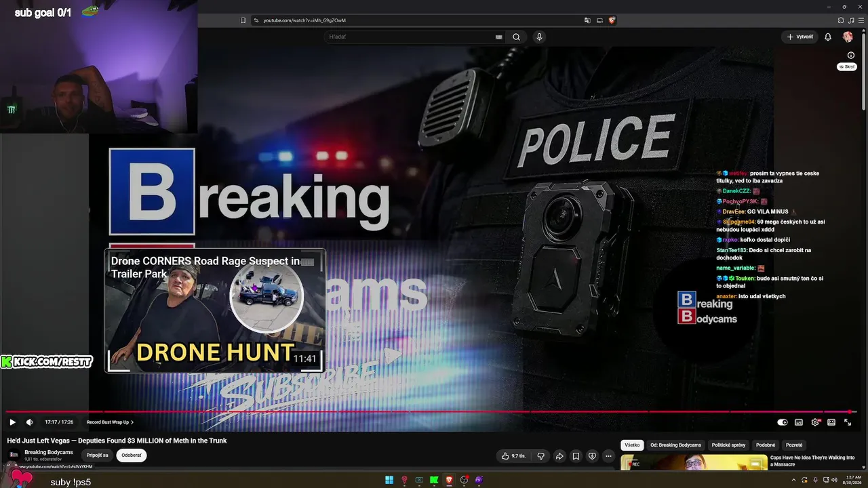Open the taskbar volume speaker icon

tap(834, 480)
